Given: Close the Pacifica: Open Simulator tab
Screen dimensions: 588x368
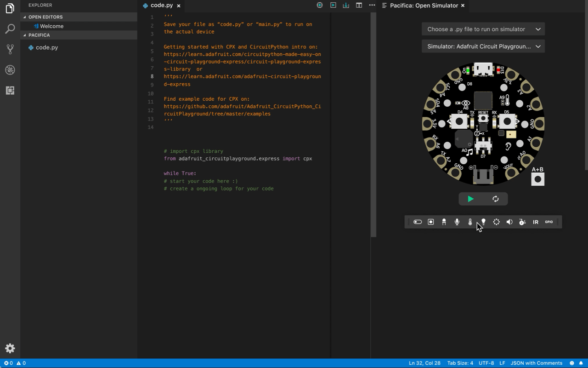Looking at the screenshot, I should pyautogui.click(x=463, y=6).
